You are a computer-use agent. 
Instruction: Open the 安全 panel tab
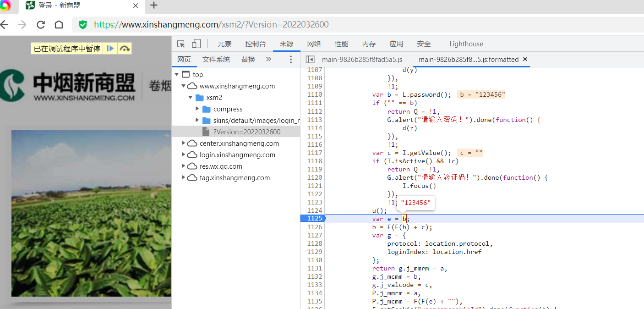pos(424,44)
